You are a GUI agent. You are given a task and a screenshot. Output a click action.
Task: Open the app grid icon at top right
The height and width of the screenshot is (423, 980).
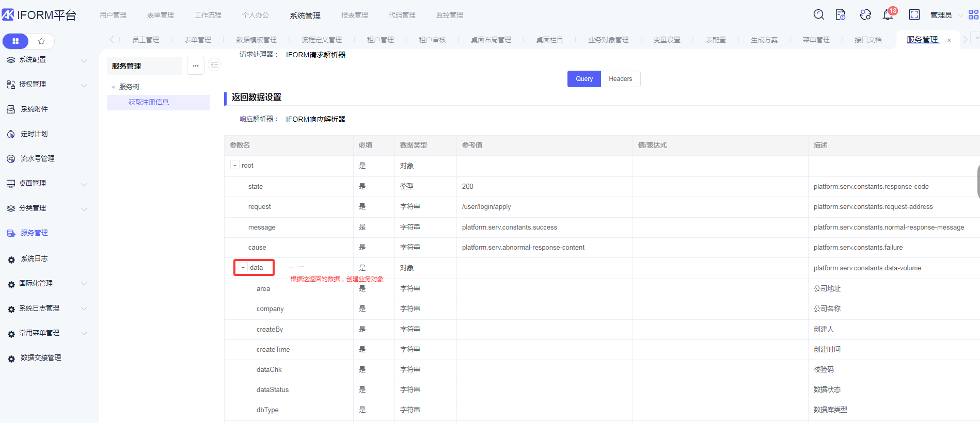tap(973, 14)
